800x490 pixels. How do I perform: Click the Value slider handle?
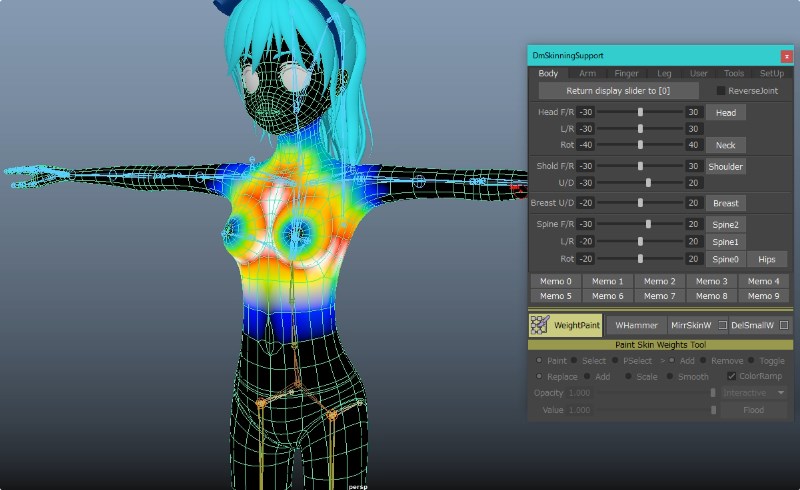[x=713, y=410]
